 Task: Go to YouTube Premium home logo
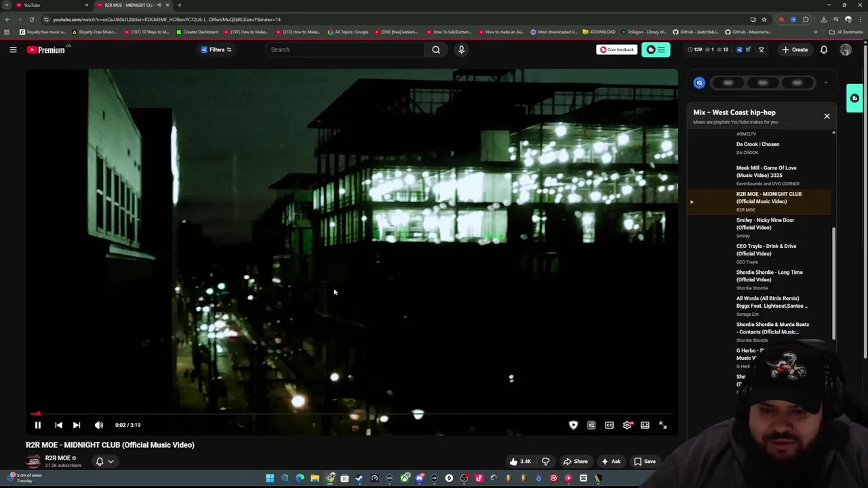coord(46,49)
